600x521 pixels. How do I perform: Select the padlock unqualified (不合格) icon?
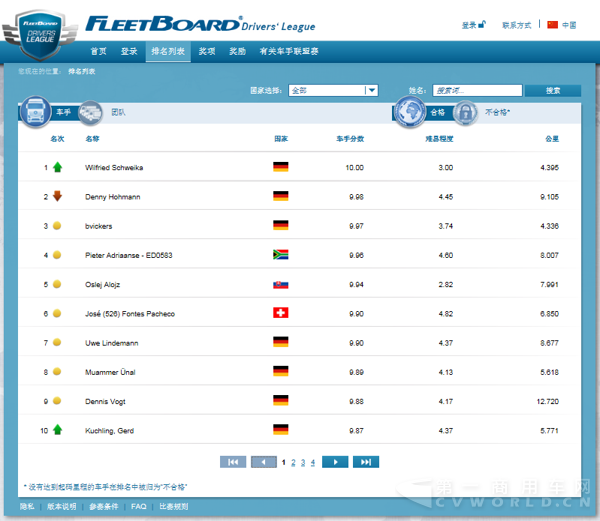click(465, 113)
